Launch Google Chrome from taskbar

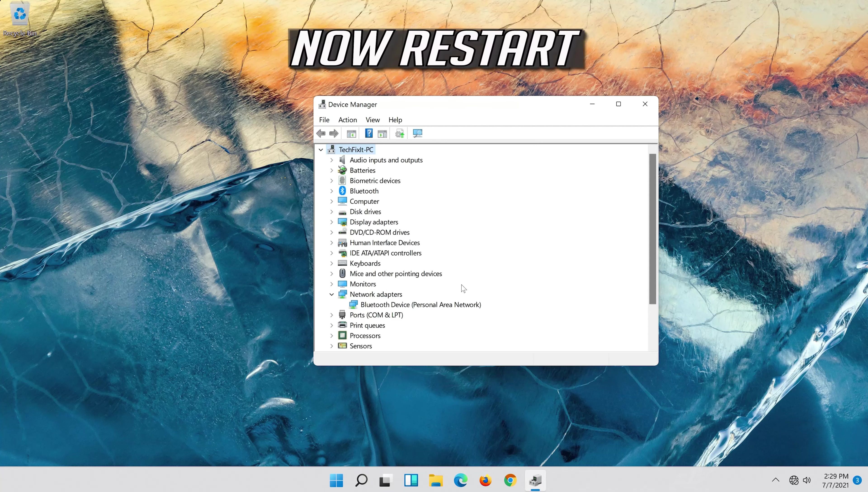[x=510, y=480]
